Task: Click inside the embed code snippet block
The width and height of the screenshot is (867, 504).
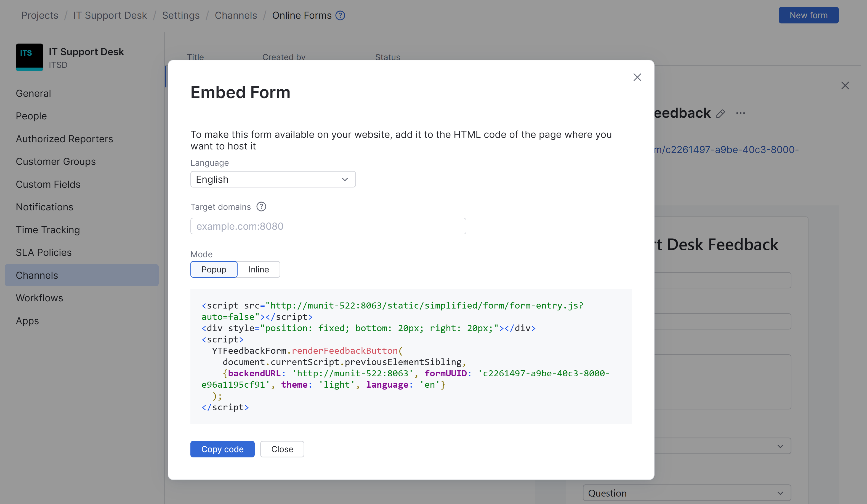Action: tap(411, 356)
